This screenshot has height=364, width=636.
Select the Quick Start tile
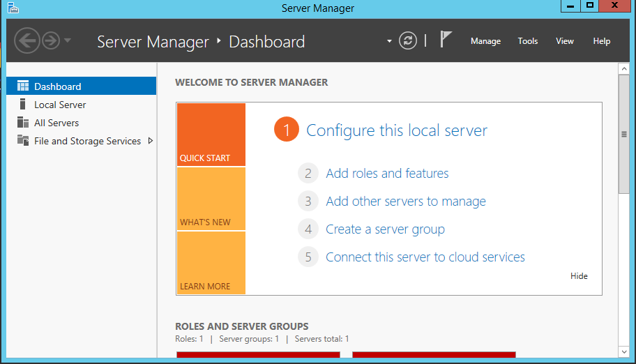211,135
